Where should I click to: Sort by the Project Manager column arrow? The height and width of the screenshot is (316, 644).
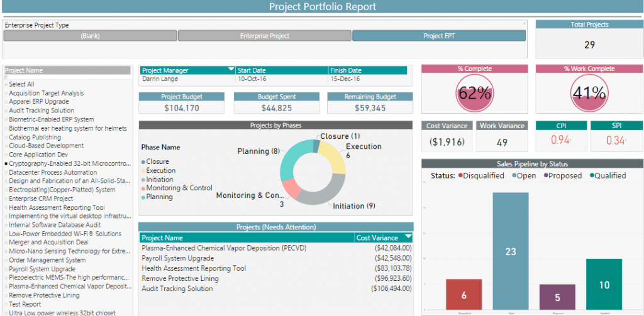tap(231, 69)
